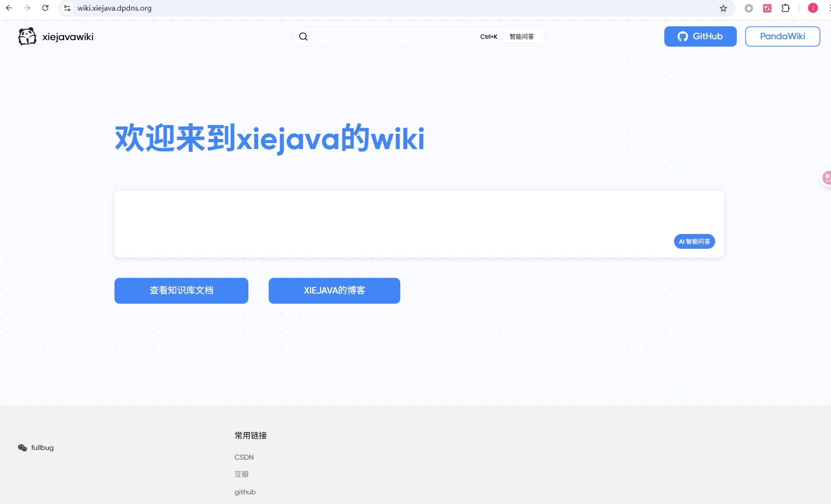Click inside the address bar
Image resolution: width=831 pixels, height=504 pixels.
185,8
